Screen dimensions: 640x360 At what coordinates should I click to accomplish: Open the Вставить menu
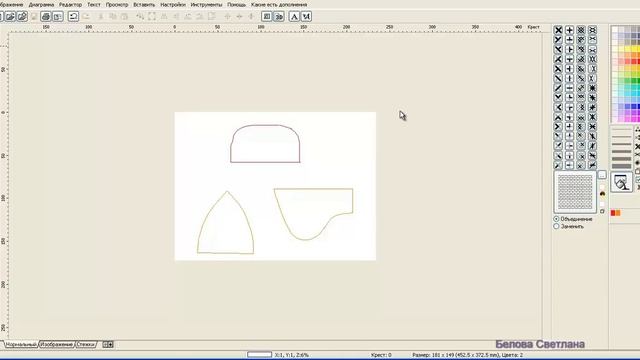pos(144,4)
